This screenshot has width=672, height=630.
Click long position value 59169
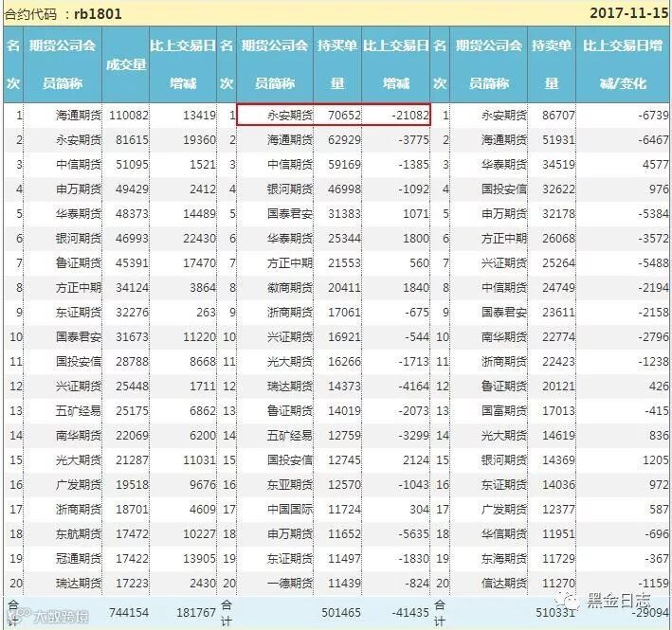(345, 165)
